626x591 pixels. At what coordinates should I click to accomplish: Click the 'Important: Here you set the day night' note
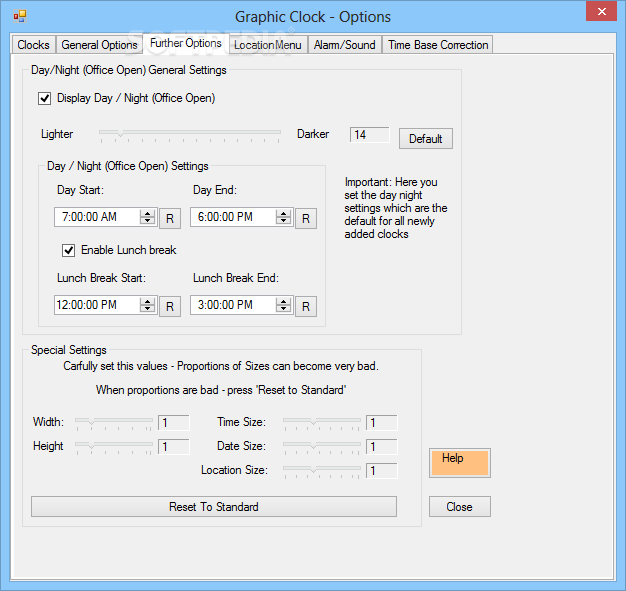click(396, 208)
